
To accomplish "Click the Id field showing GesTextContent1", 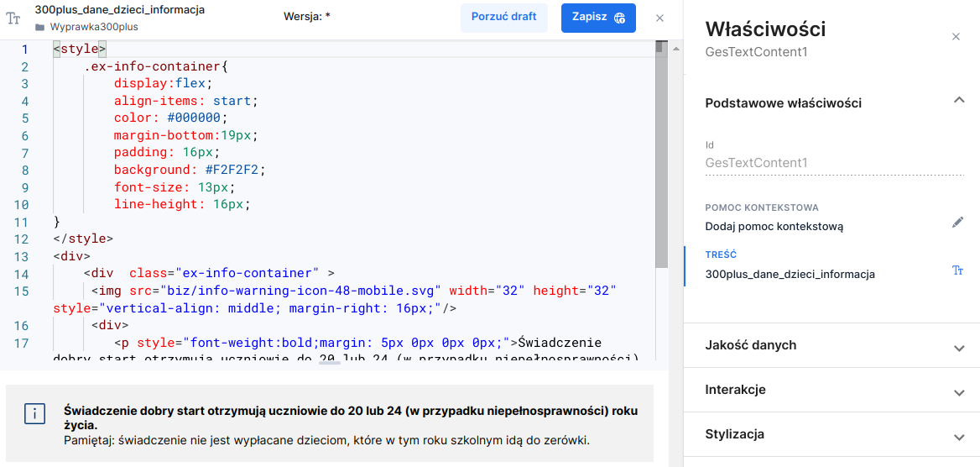I will [756, 163].
